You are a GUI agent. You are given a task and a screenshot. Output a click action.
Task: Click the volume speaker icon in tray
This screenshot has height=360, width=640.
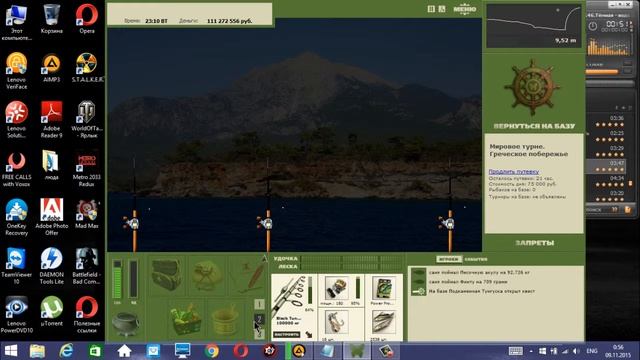(x=576, y=351)
